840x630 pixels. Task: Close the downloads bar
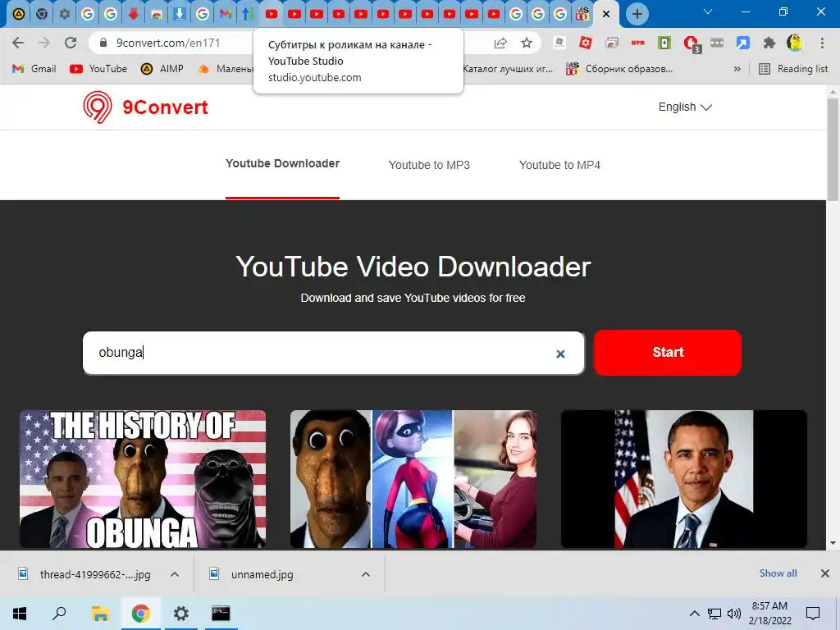825,573
